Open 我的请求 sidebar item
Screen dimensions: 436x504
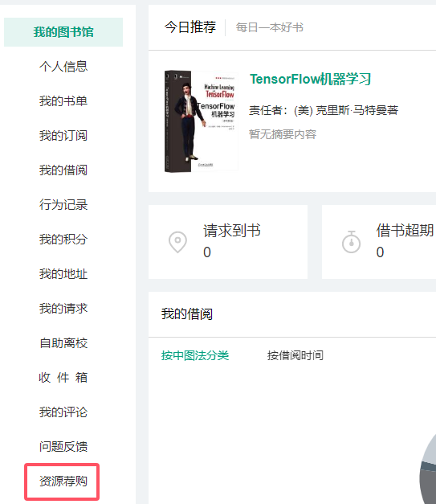click(63, 308)
